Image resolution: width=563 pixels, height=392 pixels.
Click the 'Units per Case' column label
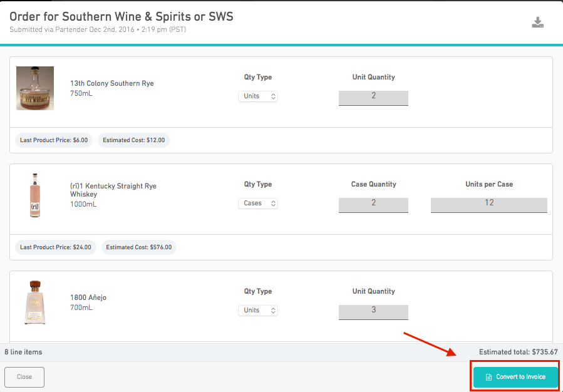click(489, 184)
